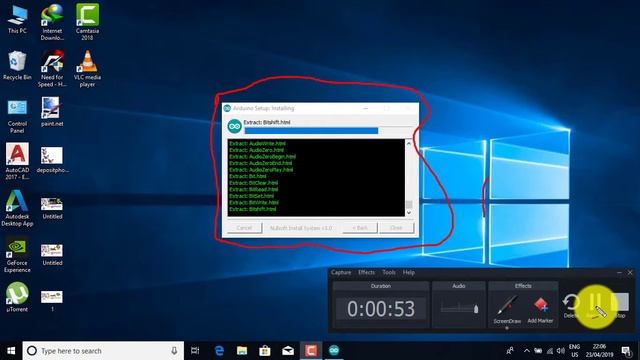Open Microsoft Store from the taskbar
Image resolution: width=640 pixels, height=360 pixels.
pos(265,351)
